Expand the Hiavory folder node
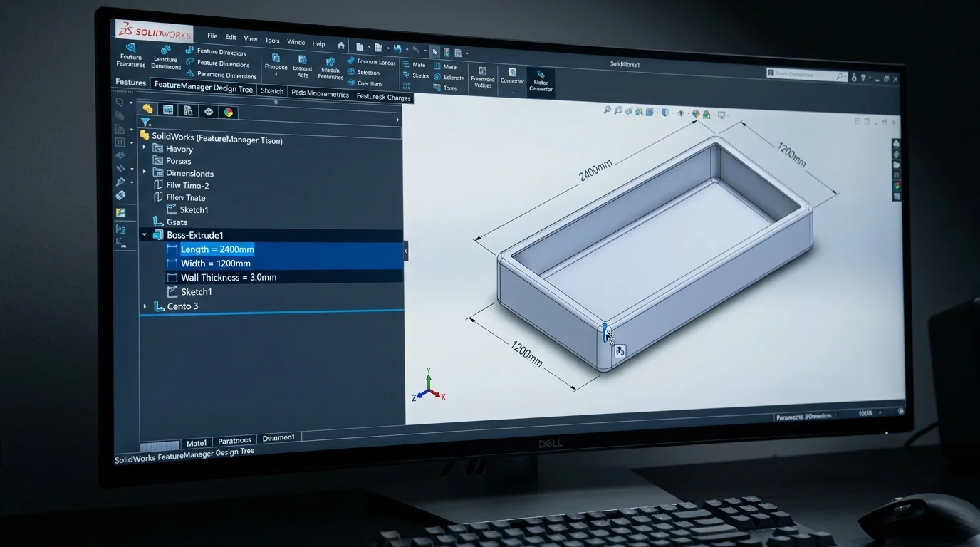 coord(144,147)
